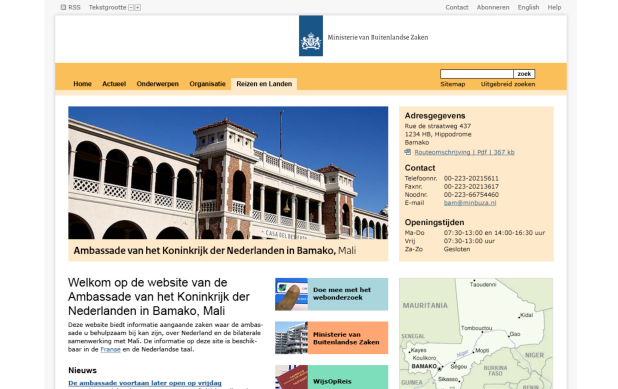
Task: Open the Abonneren link
Action: tap(493, 7)
